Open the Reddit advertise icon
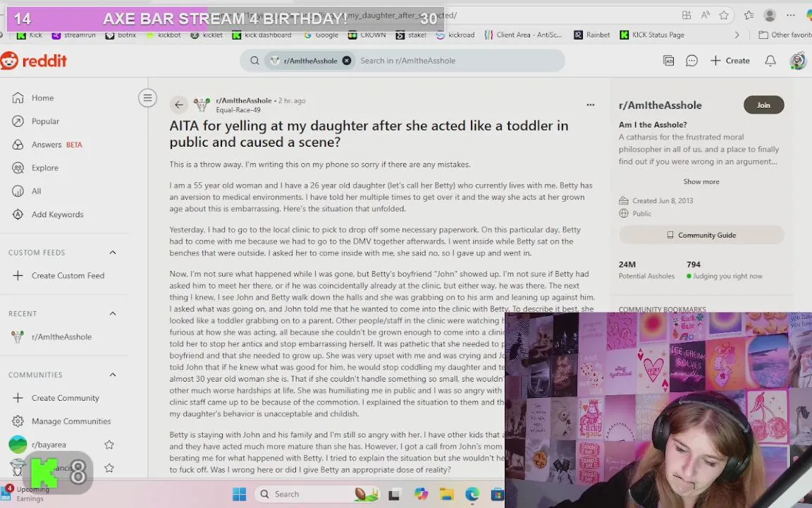812x508 pixels. pos(668,61)
